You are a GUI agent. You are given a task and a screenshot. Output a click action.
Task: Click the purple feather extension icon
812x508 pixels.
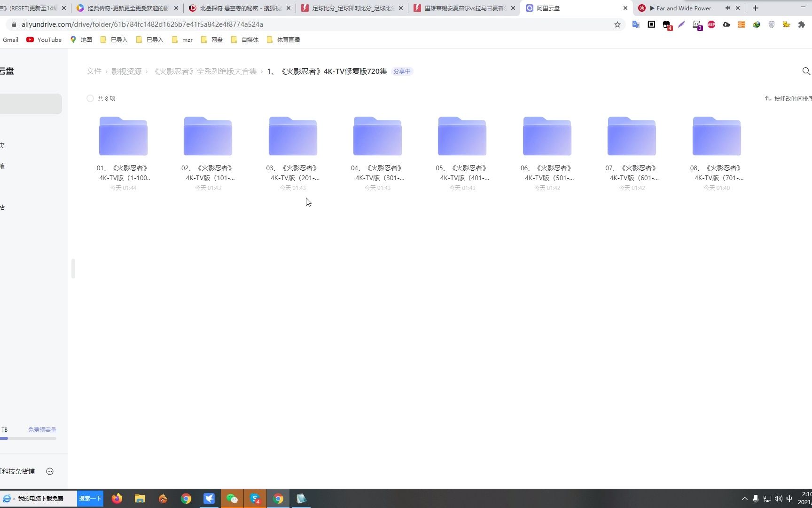[681, 24]
